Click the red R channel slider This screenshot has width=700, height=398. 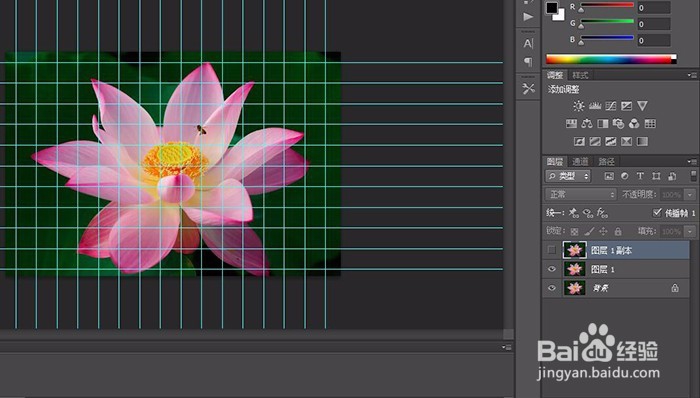coord(607,6)
